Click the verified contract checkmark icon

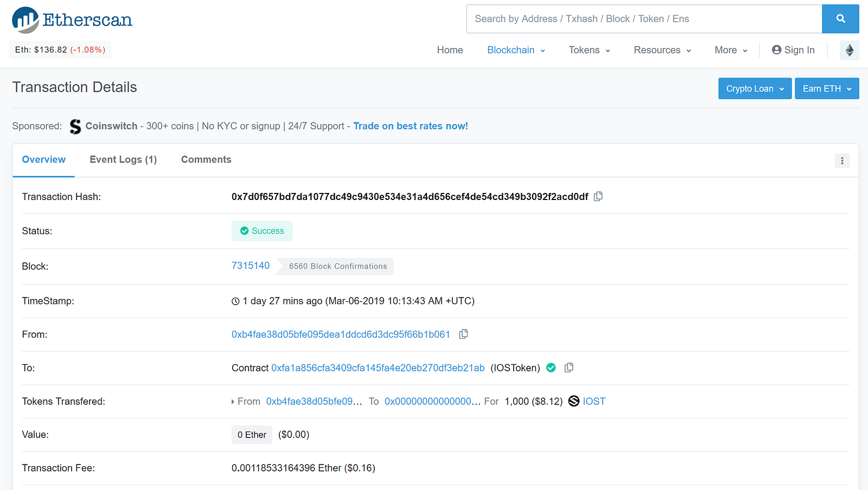coord(551,367)
